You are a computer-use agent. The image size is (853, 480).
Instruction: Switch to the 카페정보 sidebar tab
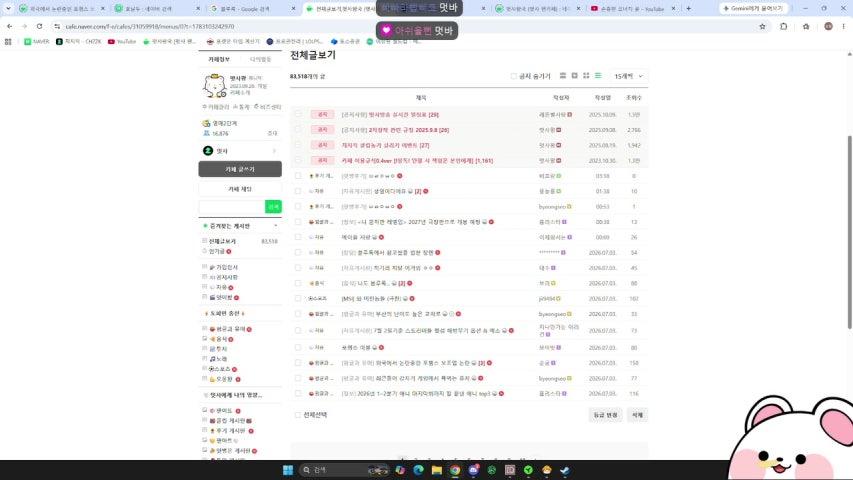(219, 59)
